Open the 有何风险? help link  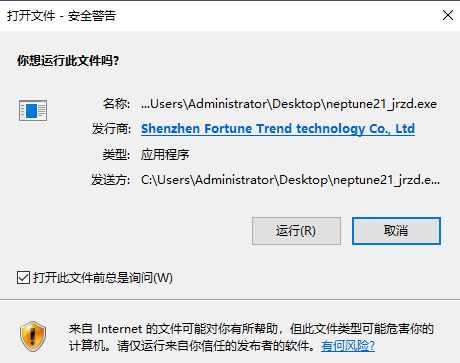click(348, 346)
